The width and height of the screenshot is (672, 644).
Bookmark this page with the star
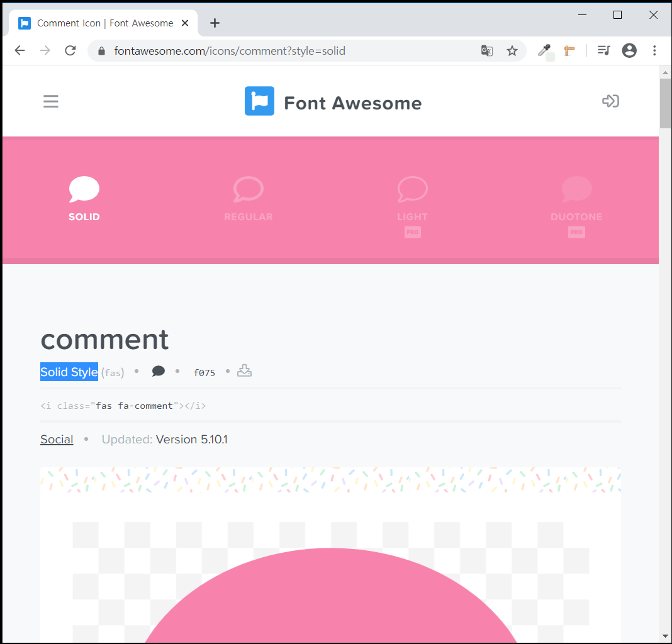point(512,51)
